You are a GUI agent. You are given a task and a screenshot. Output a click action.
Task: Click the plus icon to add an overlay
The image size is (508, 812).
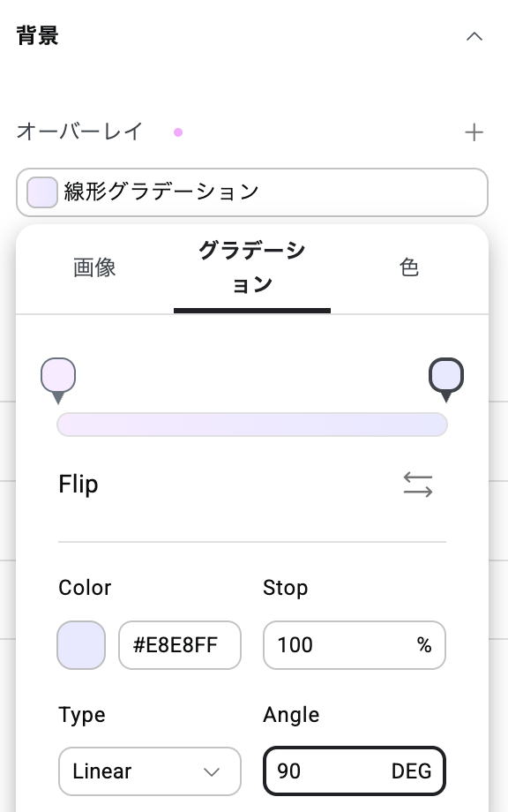pyautogui.click(x=474, y=132)
